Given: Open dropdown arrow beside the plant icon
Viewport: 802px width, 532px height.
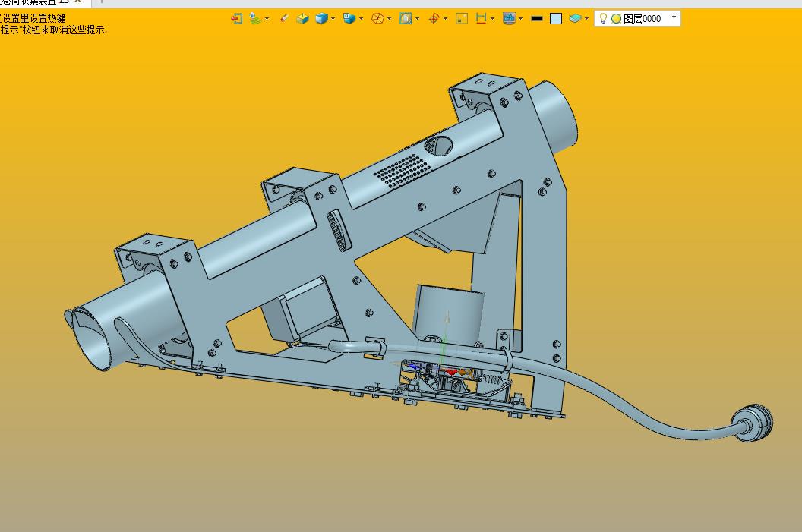Looking at the screenshot, I should (267, 19).
